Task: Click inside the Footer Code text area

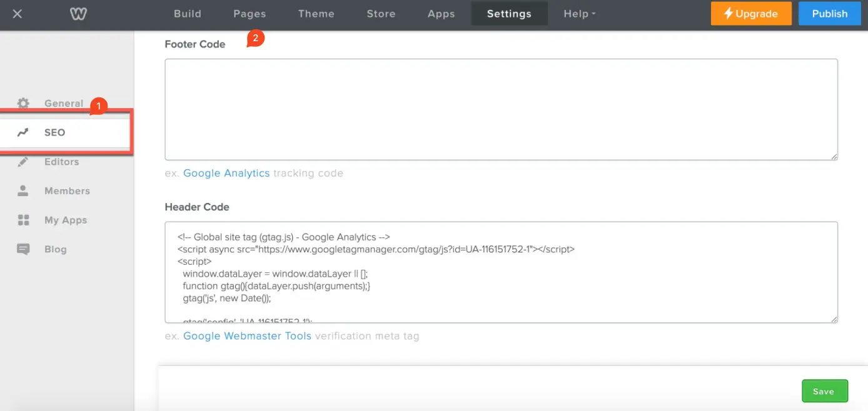Action: [500, 109]
